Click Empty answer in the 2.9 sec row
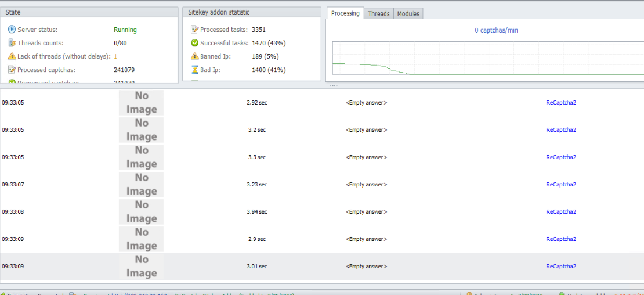644x295 pixels. (x=367, y=239)
